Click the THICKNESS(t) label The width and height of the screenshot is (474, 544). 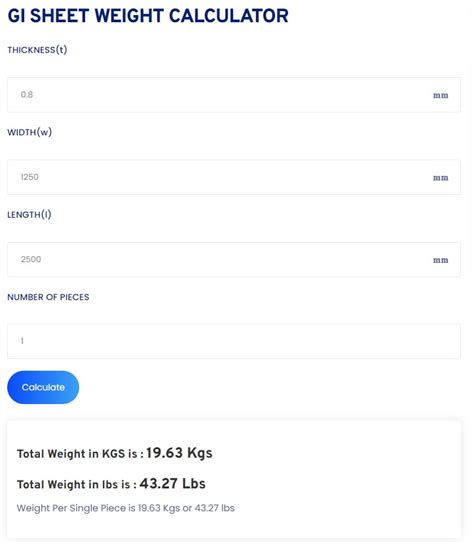coord(37,50)
